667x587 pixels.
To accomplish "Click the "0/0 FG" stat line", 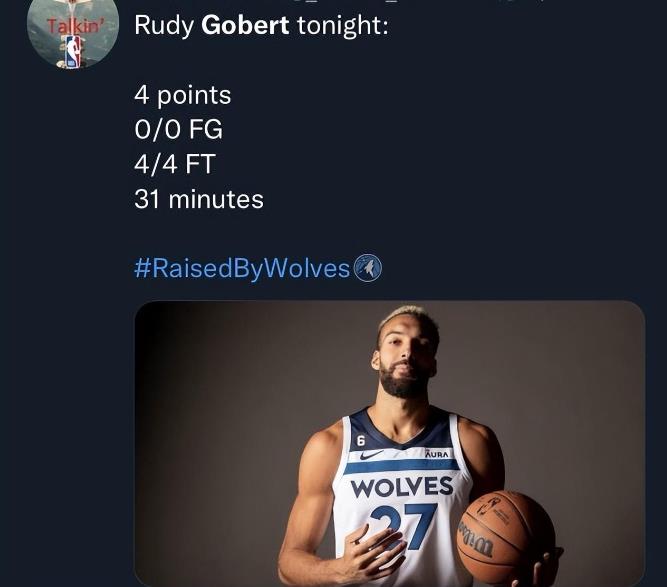I will click(x=178, y=130).
